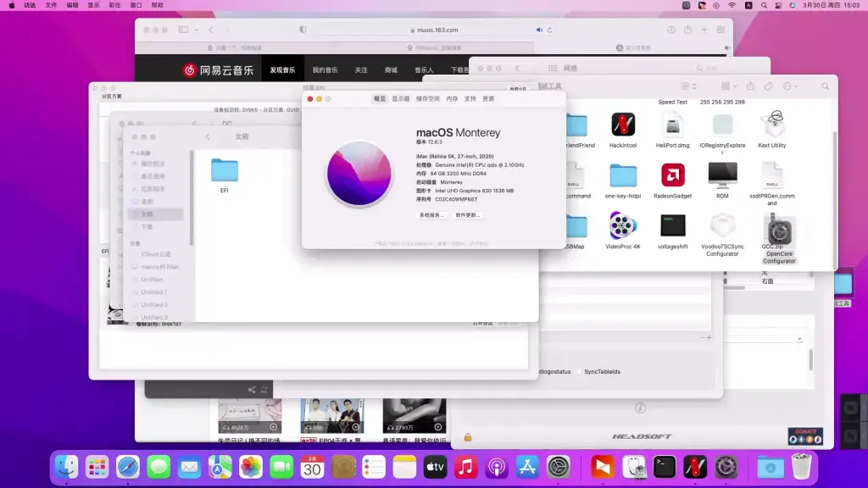Open Spotlight search in the menu bar
This screenshot has height=488, width=868.
tap(764, 5)
